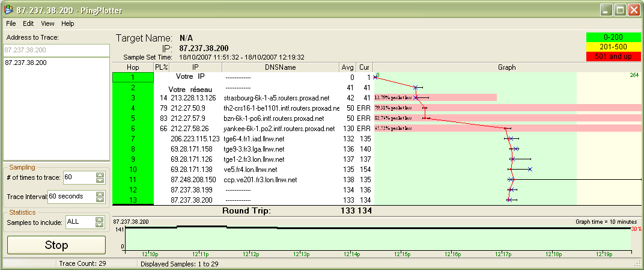Click IP 87.237.38.199 in hop 12
644x270 pixels.
pyautogui.click(x=192, y=190)
